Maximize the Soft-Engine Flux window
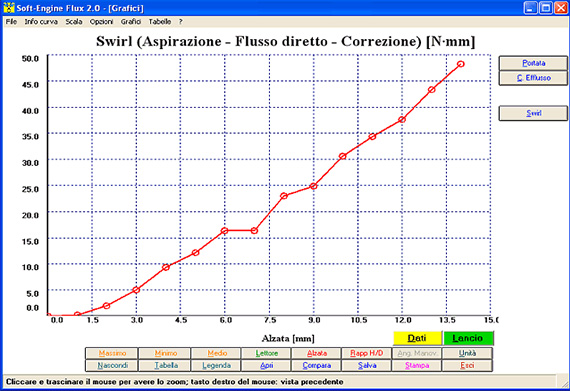This screenshot has height=391, width=570. 546,8
